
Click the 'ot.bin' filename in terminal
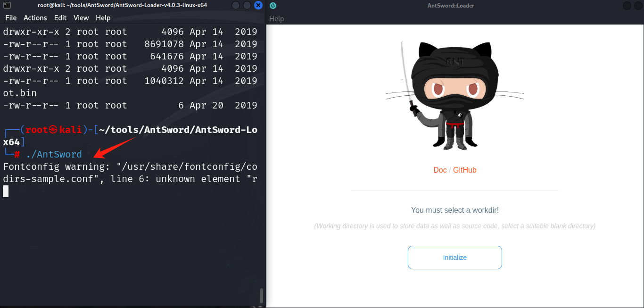20,93
